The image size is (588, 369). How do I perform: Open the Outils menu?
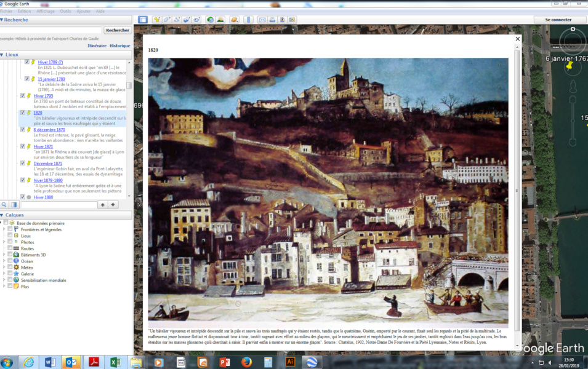tap(66, 11)
